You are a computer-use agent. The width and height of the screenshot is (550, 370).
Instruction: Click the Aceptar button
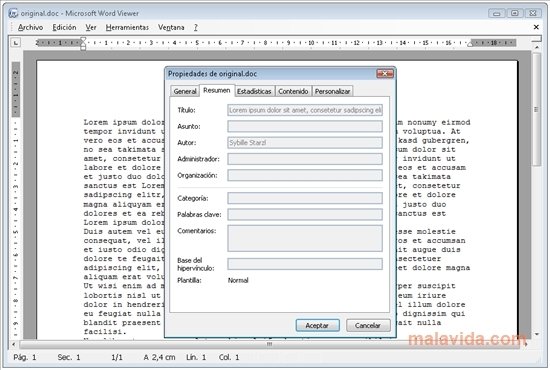coord(317,325)
